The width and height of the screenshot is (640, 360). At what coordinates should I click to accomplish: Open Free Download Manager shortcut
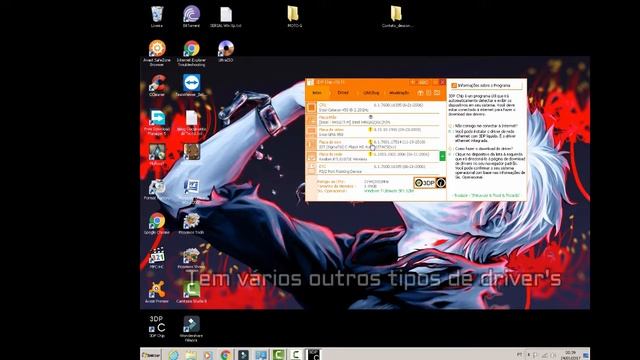pos(157,122)
